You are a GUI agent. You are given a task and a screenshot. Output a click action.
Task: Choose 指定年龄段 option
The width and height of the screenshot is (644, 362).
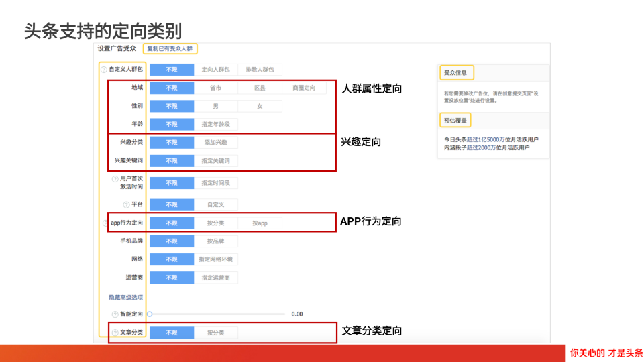pyautogui.click(x=215, y=124)
